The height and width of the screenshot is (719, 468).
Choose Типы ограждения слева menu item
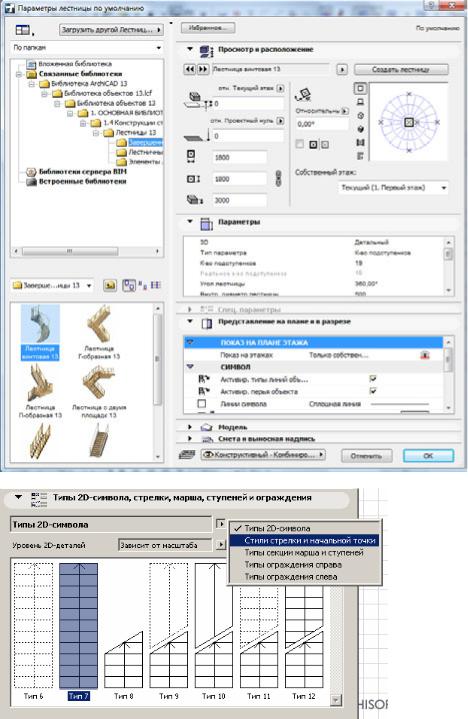[305, 577]
